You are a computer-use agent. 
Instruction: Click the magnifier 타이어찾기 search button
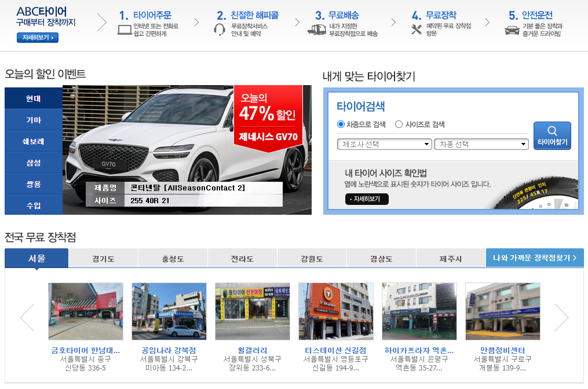[x=553, y=135]
